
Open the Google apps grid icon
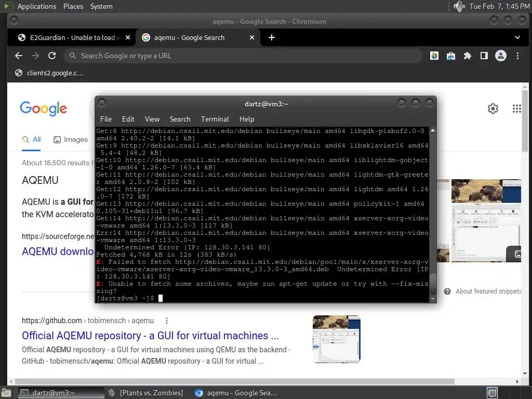click(x=517, y=109)
